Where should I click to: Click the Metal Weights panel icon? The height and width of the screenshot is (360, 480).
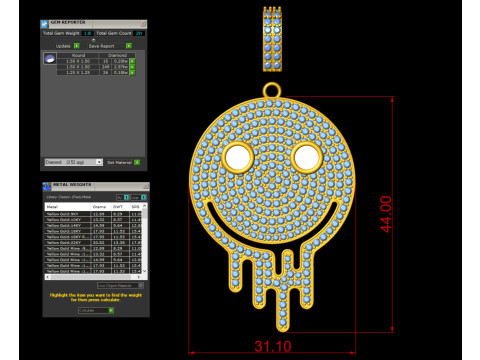47,186
